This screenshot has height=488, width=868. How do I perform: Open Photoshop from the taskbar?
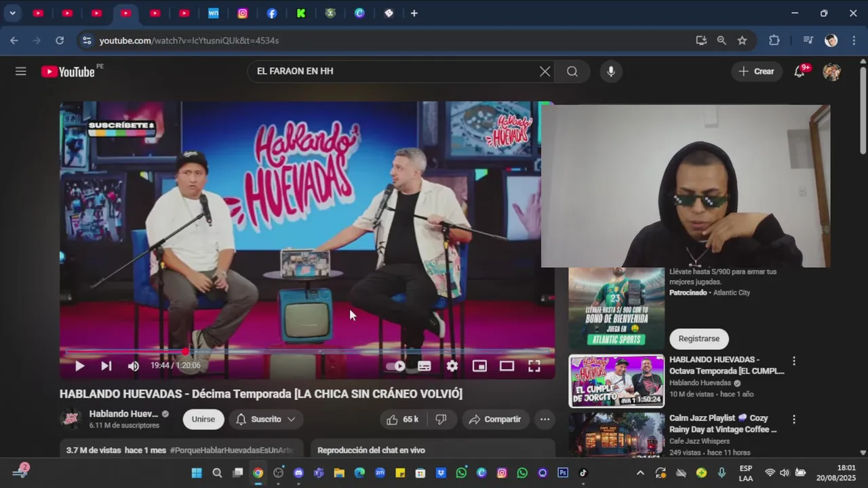563,473
